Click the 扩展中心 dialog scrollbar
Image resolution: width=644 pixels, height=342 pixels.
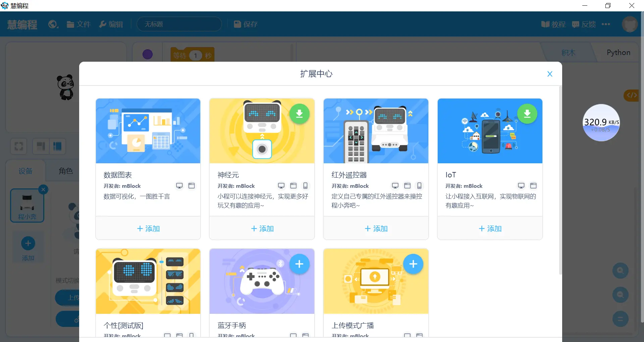click(560, 181)
